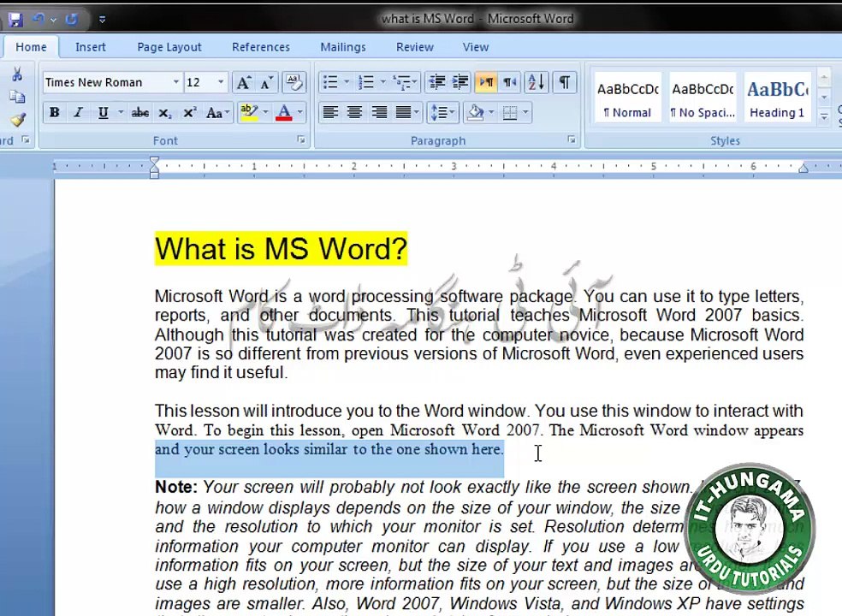
Task: Click the Cut scissors icon
Action: (17, 74)
